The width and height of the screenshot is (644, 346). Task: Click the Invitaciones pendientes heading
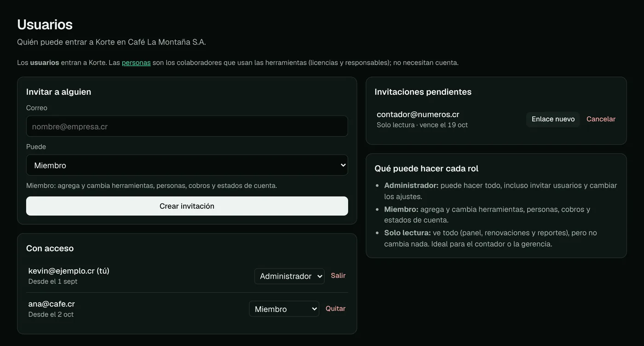(x=423, y=92)
